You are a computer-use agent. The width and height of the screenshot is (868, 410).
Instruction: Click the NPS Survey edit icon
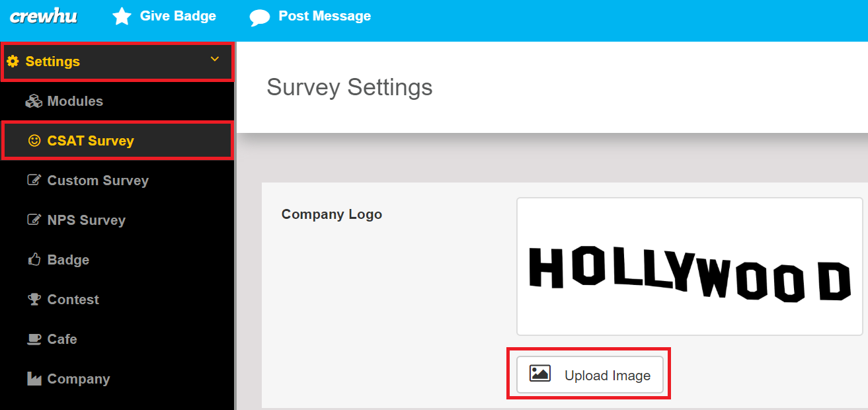(34, 220)
